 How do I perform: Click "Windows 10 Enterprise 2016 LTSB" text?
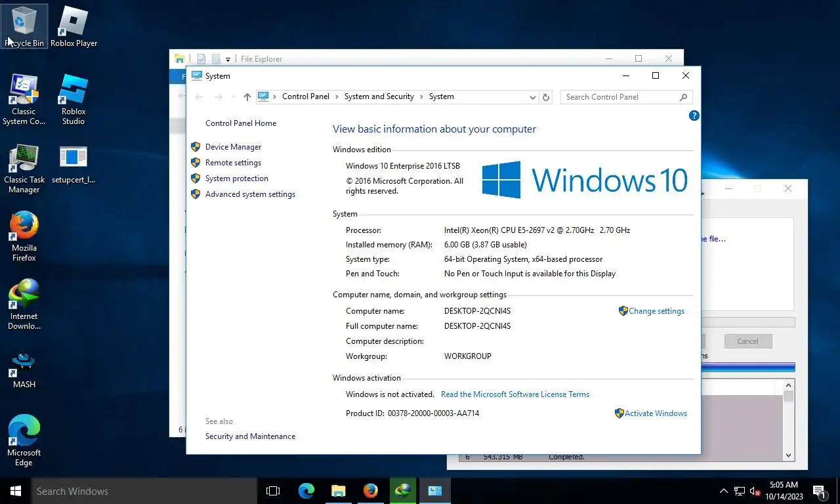point(403,166)
